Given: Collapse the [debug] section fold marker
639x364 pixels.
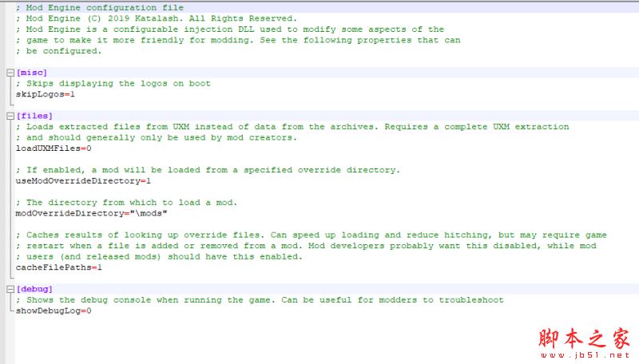Looking at the screenshot, I should click(x=10, y=289).
